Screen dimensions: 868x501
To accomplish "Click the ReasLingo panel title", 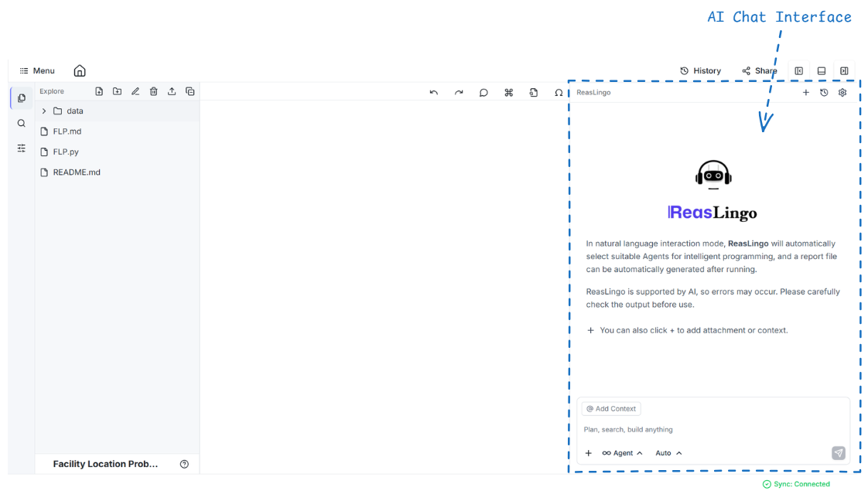I will (593, 92).
